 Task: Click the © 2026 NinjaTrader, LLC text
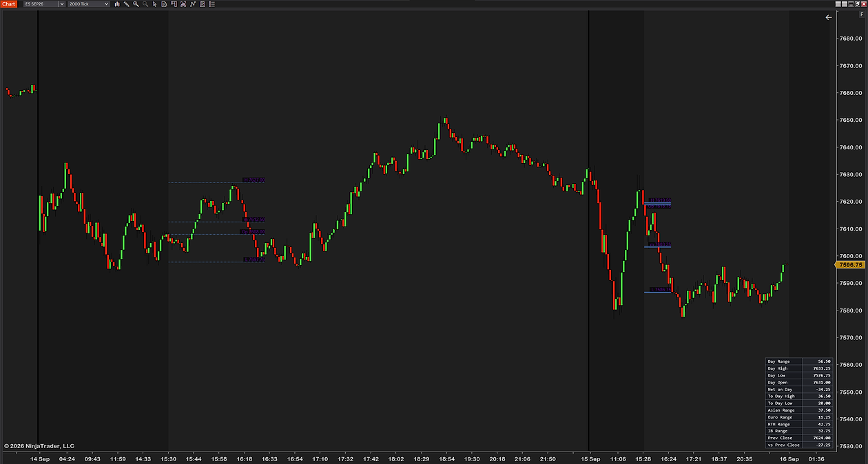39,446
